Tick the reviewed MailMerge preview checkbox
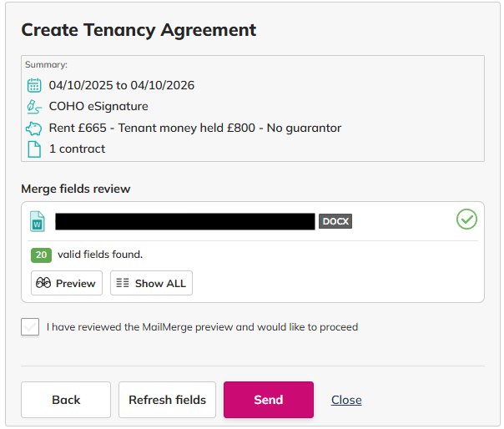Image resolution: width=504 pixels, height=429 pixels. 30,326
